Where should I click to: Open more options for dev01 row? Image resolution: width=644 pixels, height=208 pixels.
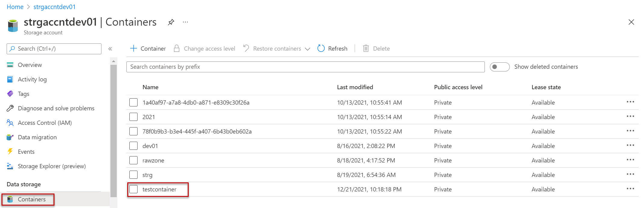point(630,146)
